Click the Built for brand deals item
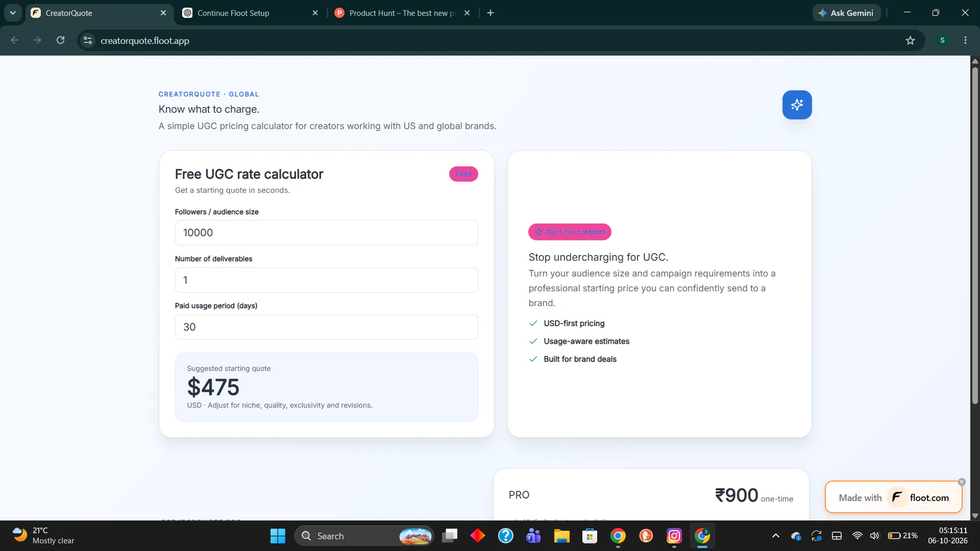 573,359
